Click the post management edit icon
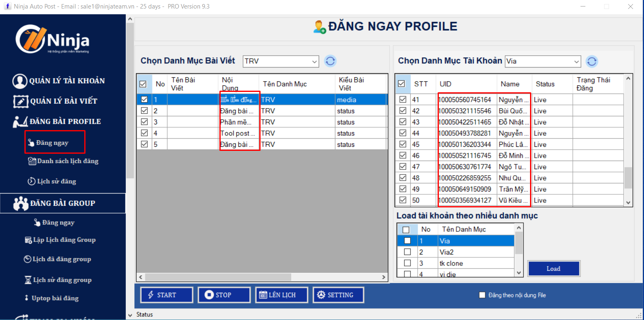 [21, 101]
